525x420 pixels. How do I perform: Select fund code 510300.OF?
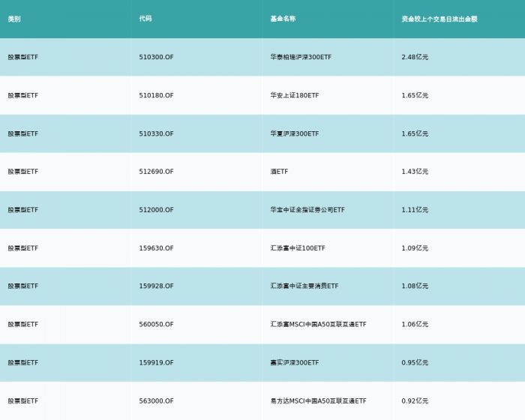coord(156,57)
